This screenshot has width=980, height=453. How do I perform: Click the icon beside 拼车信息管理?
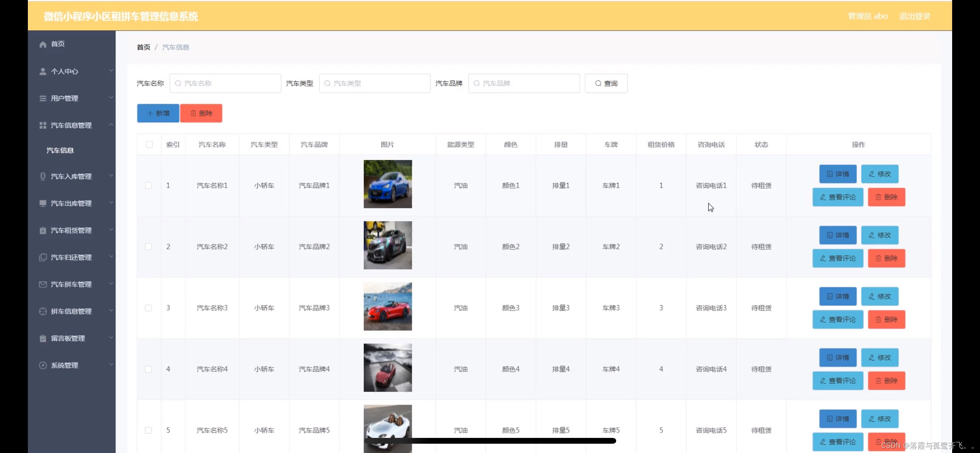point(43,311)
